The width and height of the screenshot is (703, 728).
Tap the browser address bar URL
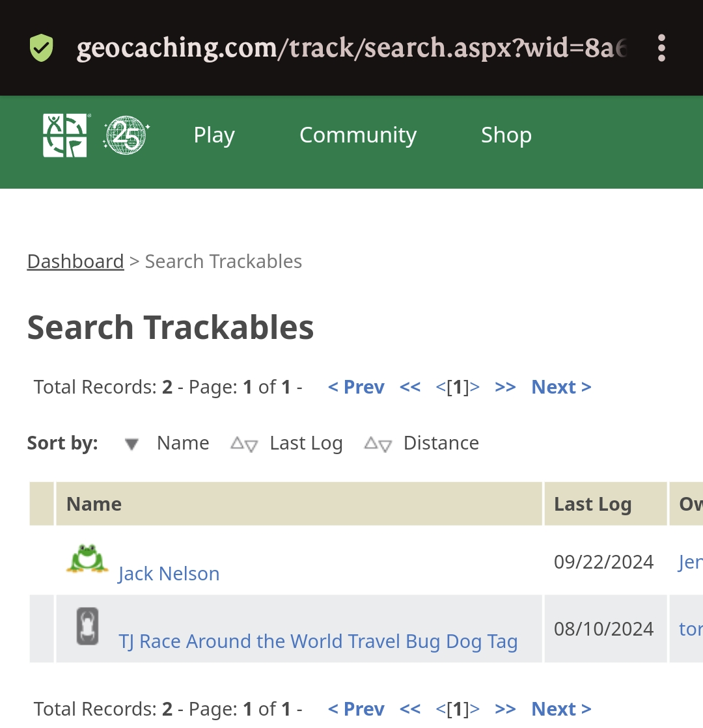pyautogui.click(x=351, y=48)
